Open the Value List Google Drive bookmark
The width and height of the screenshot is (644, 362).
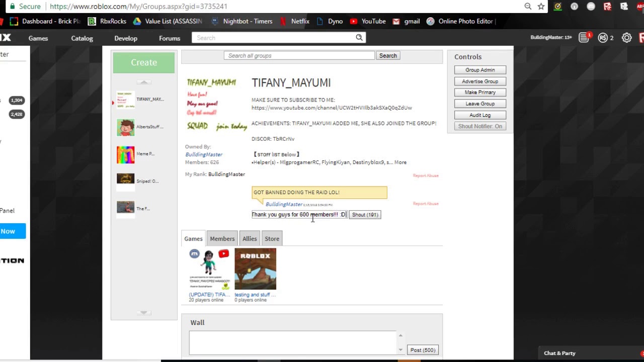(x=168, y=21)
